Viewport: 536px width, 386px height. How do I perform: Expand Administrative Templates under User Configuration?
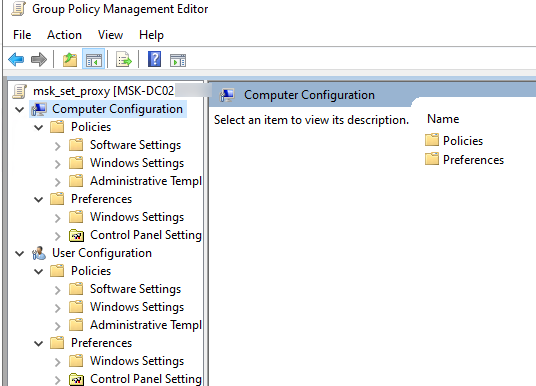click(58, 326)
